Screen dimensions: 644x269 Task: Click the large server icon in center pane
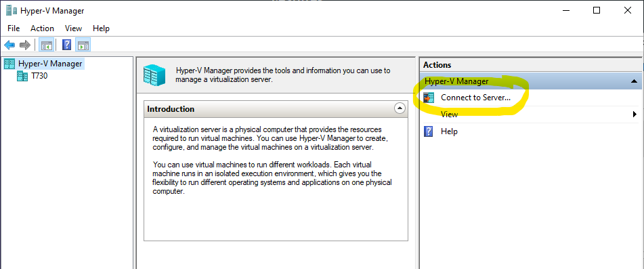(154, 76)
